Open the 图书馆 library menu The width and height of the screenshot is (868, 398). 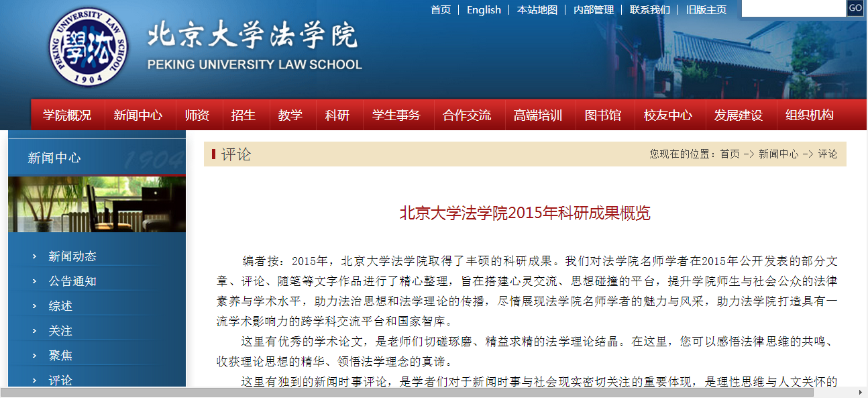602,115
